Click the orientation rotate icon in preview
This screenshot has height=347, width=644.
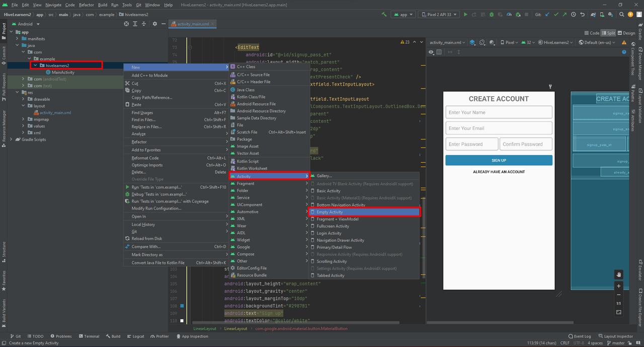482,42
